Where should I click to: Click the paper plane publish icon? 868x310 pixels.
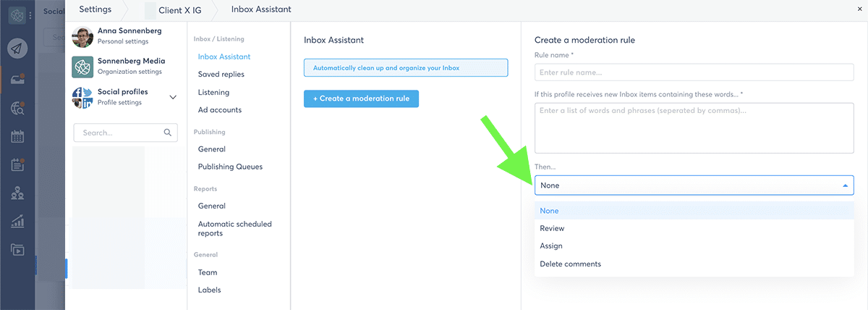pos(17,48)
